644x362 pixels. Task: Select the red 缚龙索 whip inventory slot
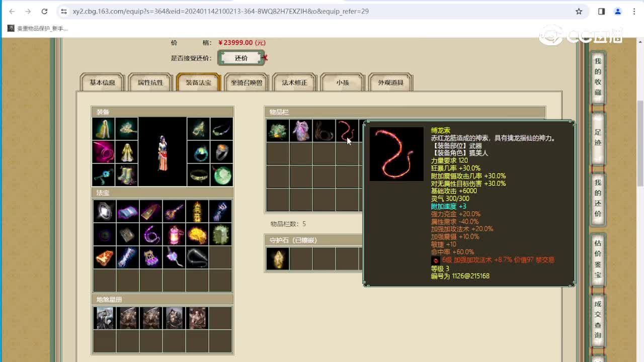click(347, 131)
